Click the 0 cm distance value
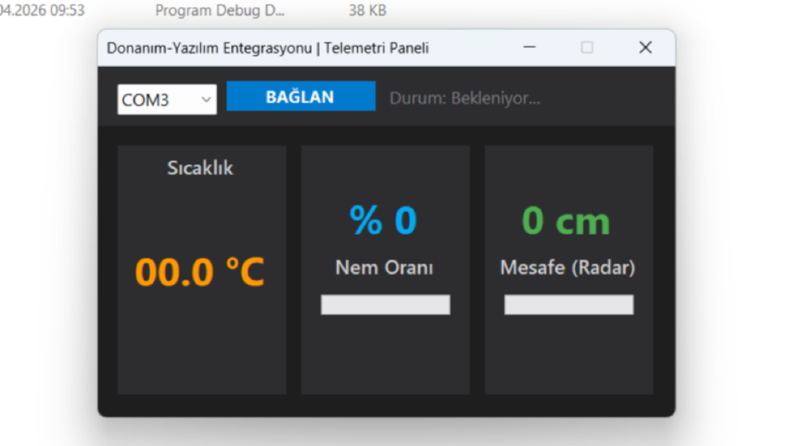 (x=566, y=221)
